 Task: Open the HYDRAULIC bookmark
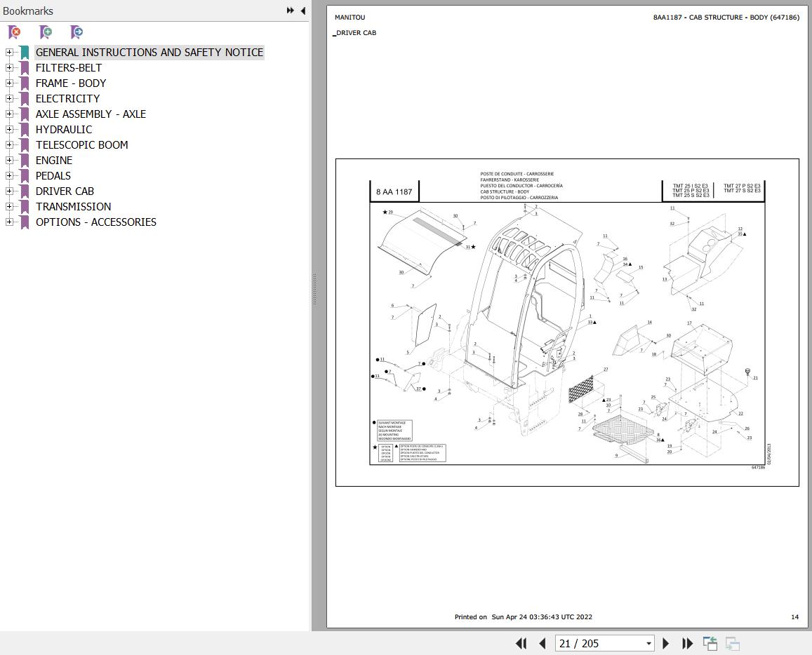point(64,129)
